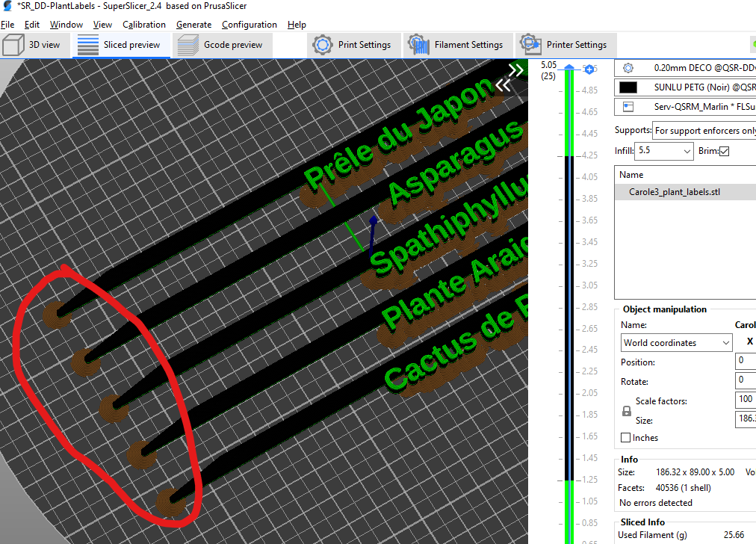Open the Edit menu

tap(32, 25)
